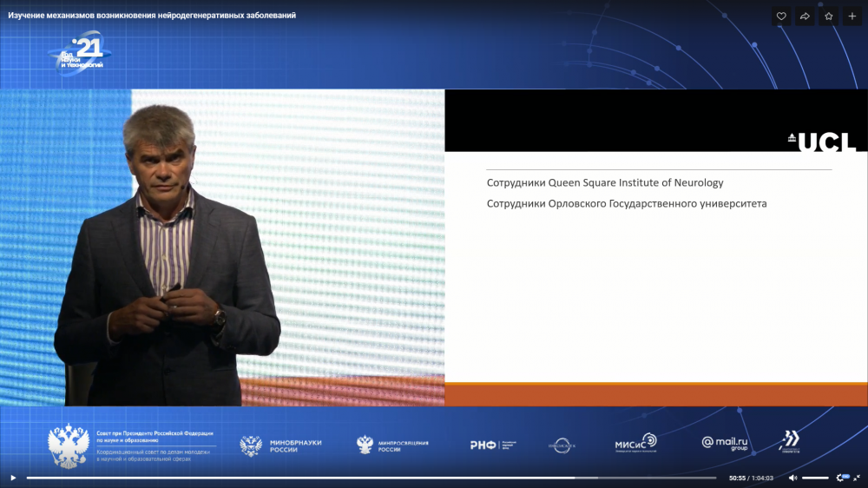Click the video frame to toggle playback
Screen dimensions: 868x488
tap(434, 244)
